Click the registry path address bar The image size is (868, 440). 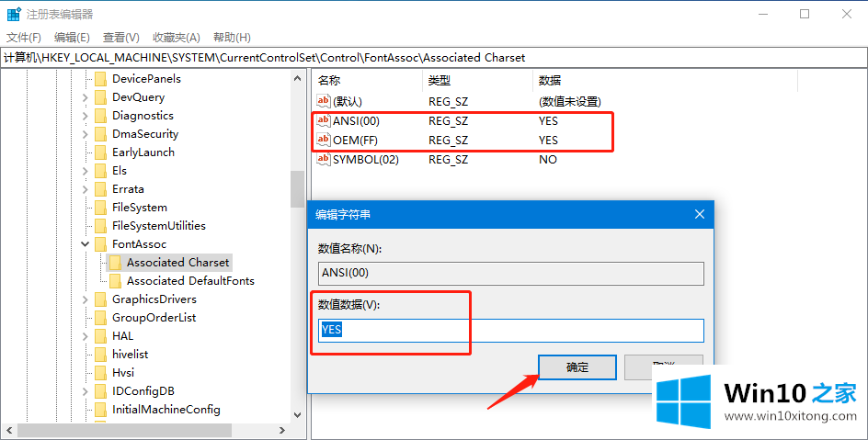(x=432, y=57)
